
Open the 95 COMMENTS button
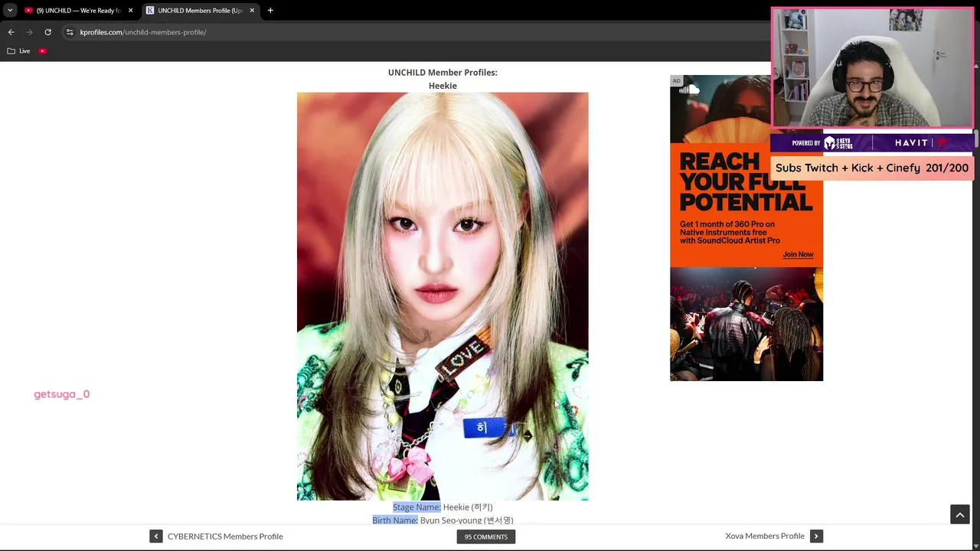tap(486, 536)
